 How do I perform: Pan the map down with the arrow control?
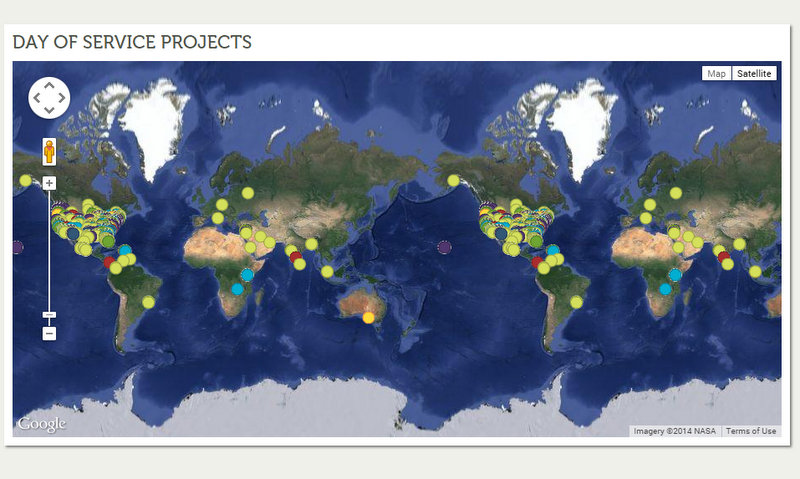(x=49, y=110)
